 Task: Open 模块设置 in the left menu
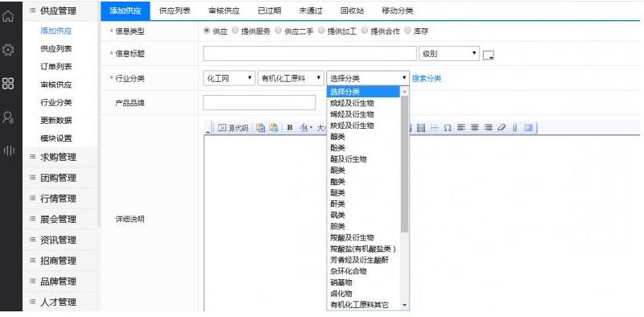pyautogui.click(x=56, y=138)
